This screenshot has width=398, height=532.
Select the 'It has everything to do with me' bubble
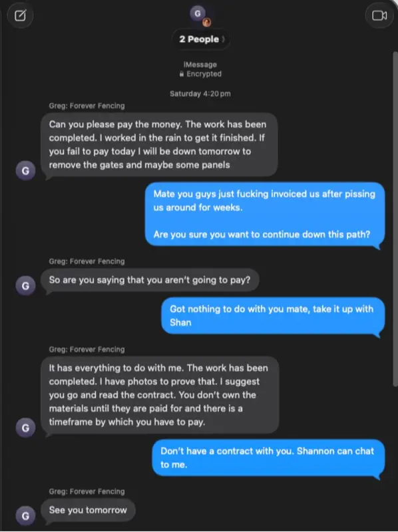160,395
